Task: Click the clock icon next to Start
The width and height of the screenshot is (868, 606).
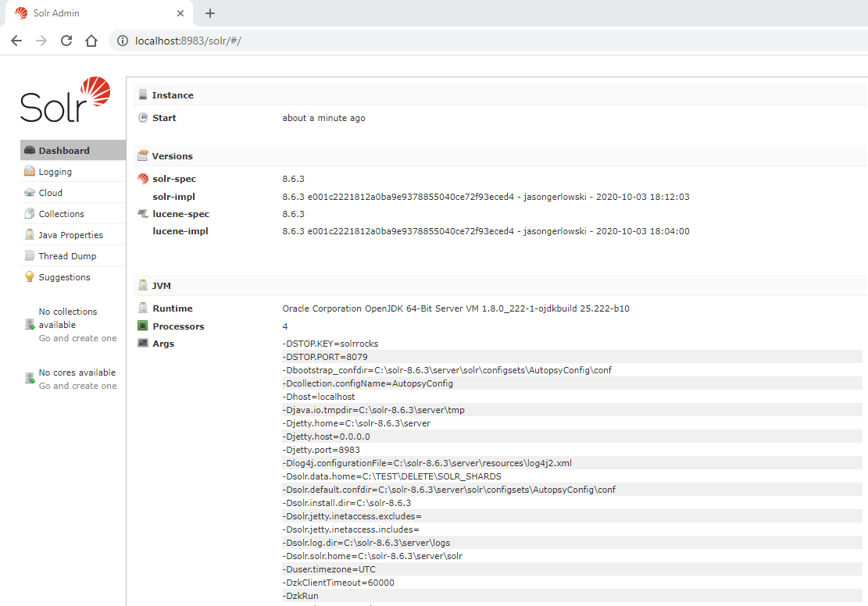Action: pyautogui.click(x=143, y=117)
